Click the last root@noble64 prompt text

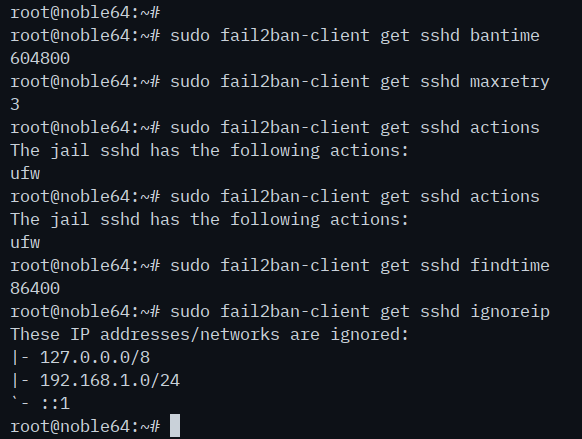tap(85, 427)
